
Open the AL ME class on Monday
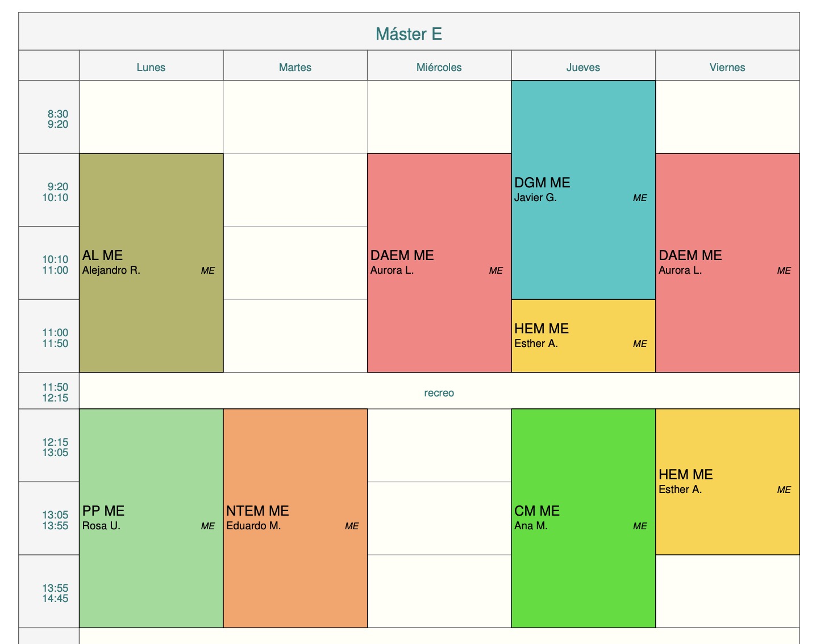tap(151, 262)
